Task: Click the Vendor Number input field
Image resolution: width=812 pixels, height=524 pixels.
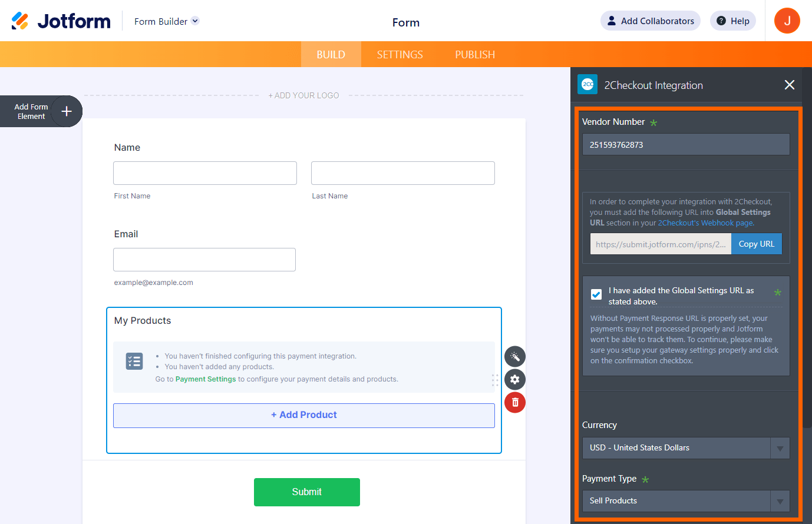Action: (x=686, y=144)
